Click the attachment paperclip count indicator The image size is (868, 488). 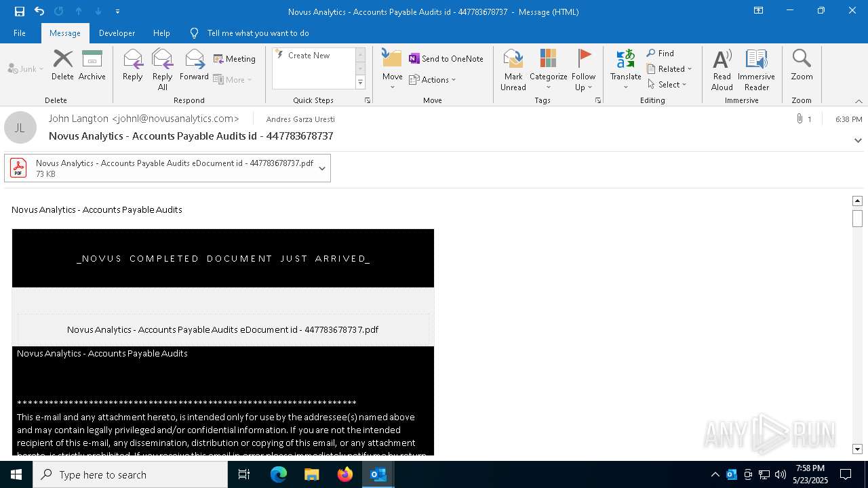pos(804,119)
